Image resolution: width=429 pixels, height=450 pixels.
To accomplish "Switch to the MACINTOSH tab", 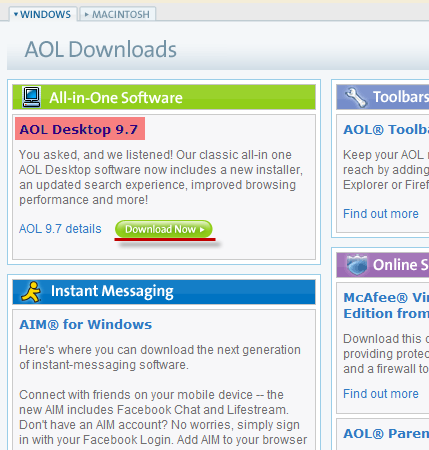I will (x=118, y=14).
